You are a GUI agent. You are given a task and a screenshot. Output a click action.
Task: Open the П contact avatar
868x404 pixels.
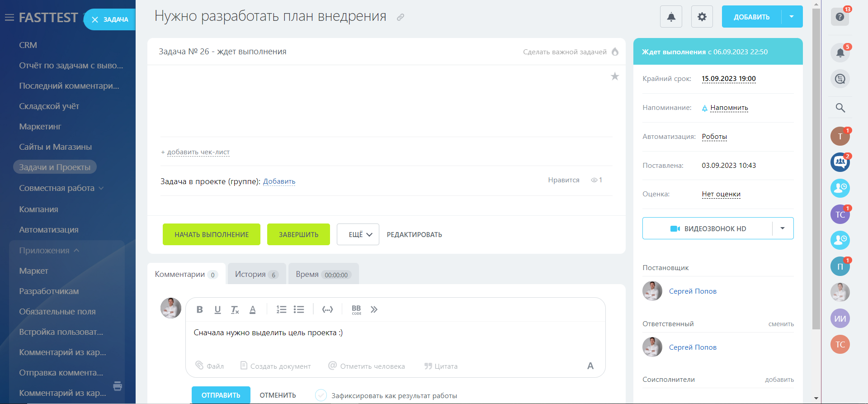[x=840, y=266]
